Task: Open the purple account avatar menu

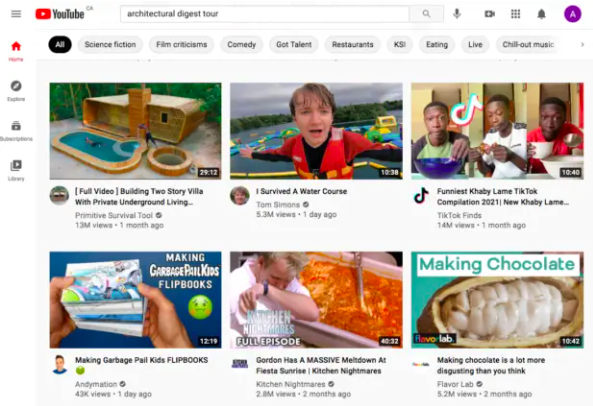Action: pos(573,14)
